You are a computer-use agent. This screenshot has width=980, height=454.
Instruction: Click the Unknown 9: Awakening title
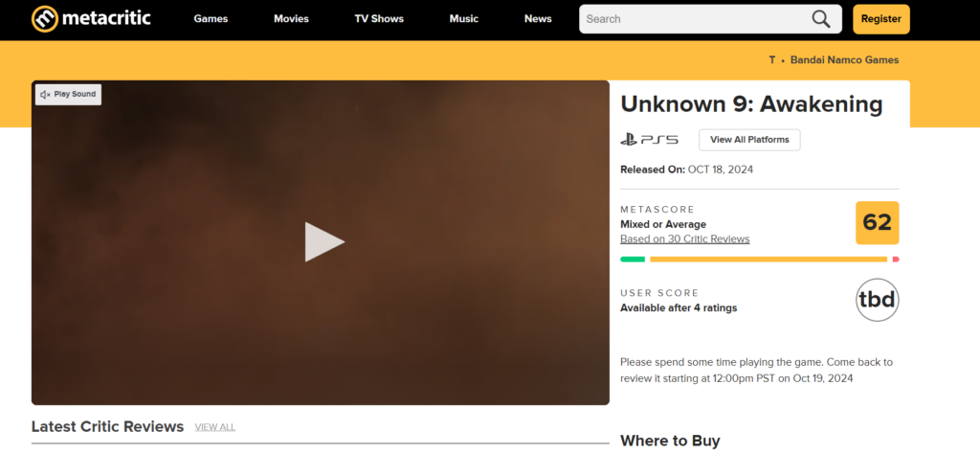[x=751, y=104]
